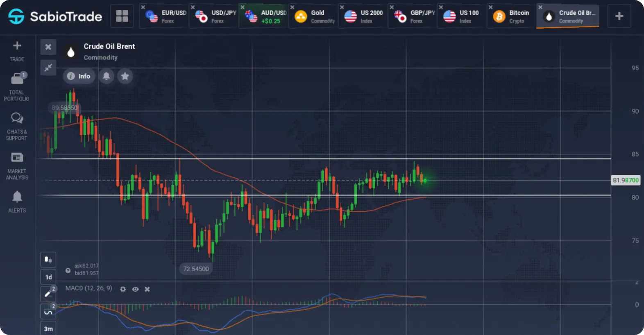Toggle price alert bell for Crude Oil Brent
This screenshot has width=644, height=335.
[x=106, y=76]
